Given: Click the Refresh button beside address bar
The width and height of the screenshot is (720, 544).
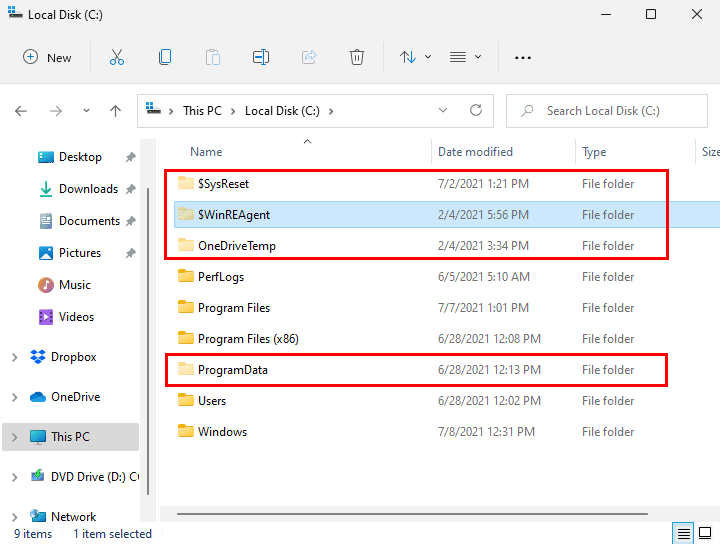Looking at the screenshot, I should click(476, 111).
